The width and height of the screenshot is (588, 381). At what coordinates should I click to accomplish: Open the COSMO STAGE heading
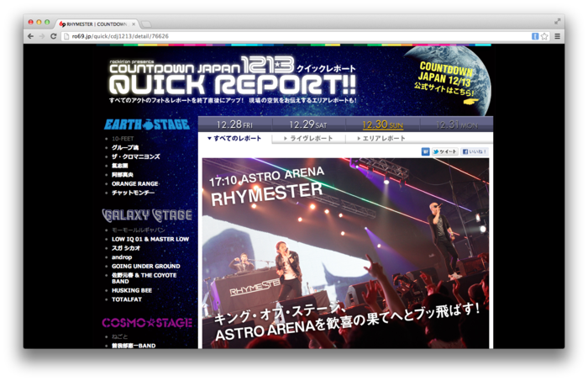pyautogui.click(x=147, y=323)
